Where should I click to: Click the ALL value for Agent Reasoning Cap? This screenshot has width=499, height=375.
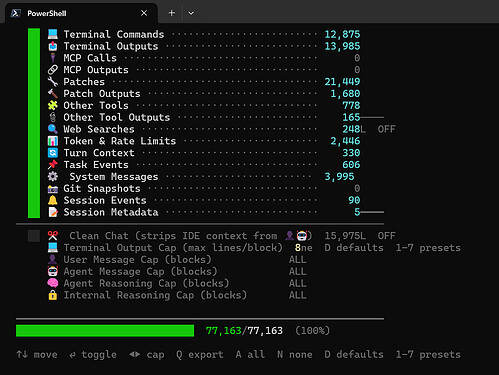(298, 283)
